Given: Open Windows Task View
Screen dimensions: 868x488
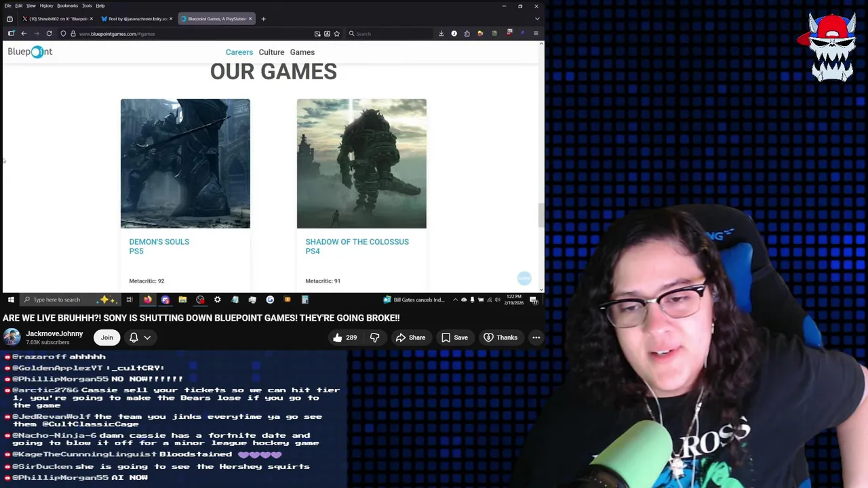Looking at the screenshot, I should point(129,300).
